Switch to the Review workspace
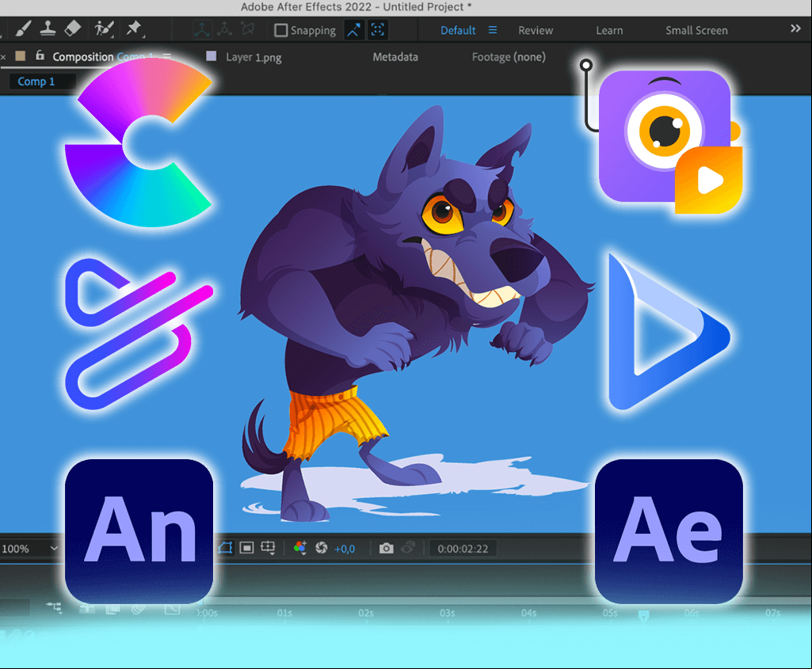The image size is (812, 669). 536,31
